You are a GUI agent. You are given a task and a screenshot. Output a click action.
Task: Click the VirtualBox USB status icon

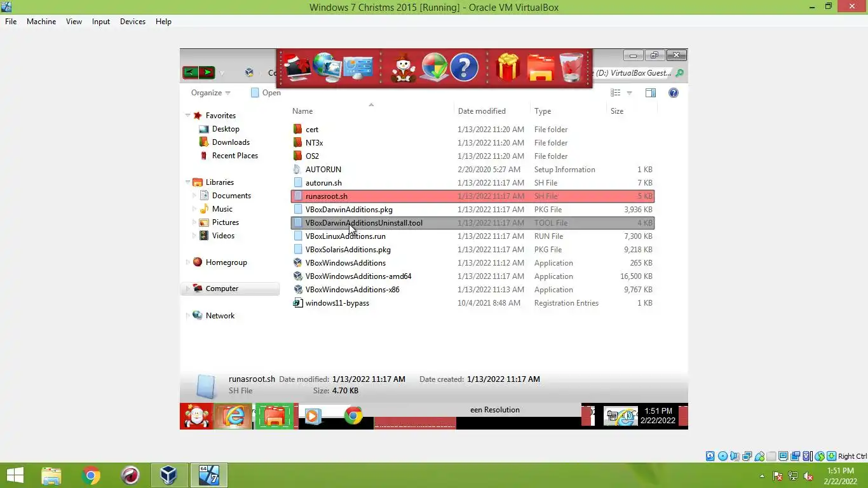pyautogui.click(x=759, y=456)
